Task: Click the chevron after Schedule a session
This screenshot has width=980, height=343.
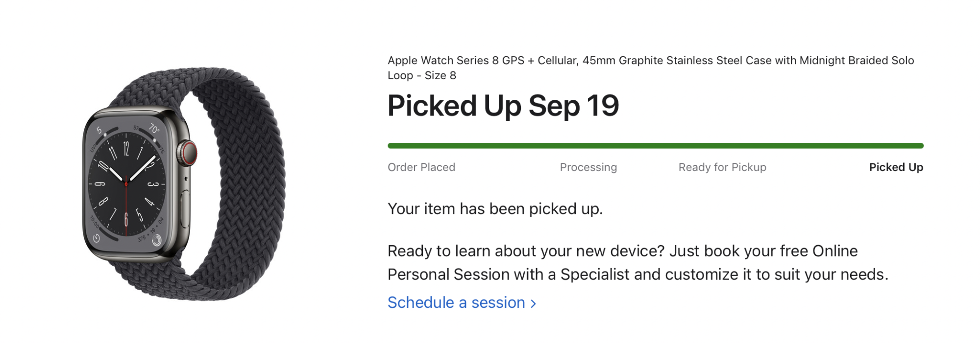Action: click(x=534, y=304)
